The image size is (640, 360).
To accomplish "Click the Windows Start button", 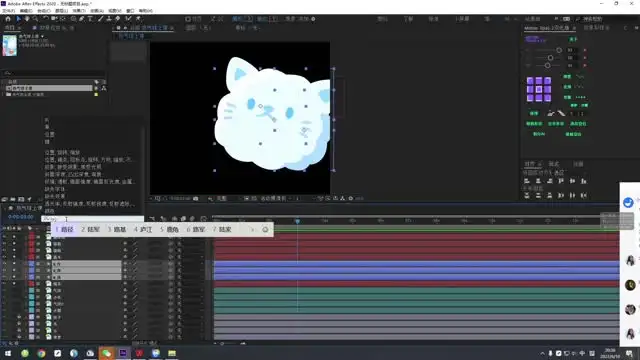I will [8, 353].
